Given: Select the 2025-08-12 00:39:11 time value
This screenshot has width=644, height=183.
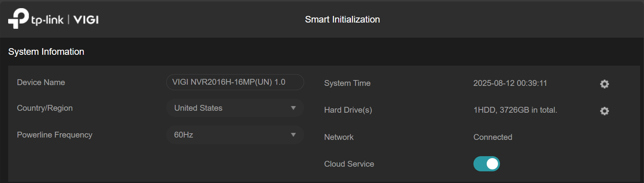Looking at the screenshot, I should click(x=510, y=83).
